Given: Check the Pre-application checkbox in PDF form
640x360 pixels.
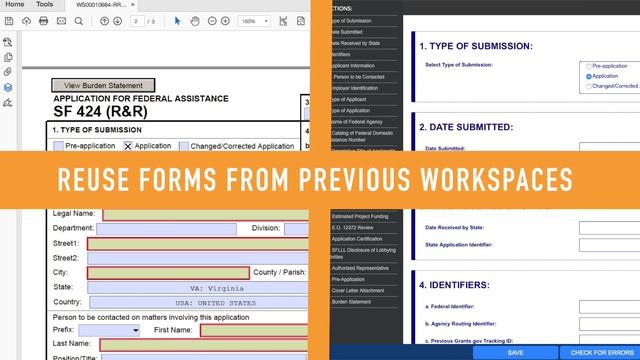Looking at the screenshot, I should pyautogui.click(x=59, y=146).
